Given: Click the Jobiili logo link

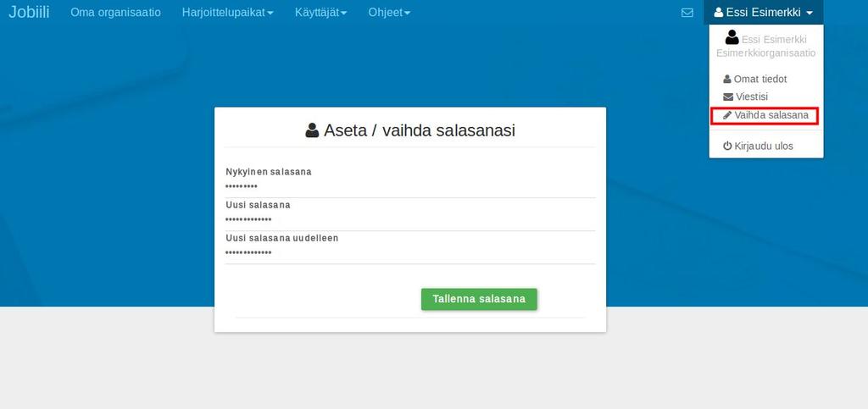Looking at the screenshot, I should (x=29, y=12).
